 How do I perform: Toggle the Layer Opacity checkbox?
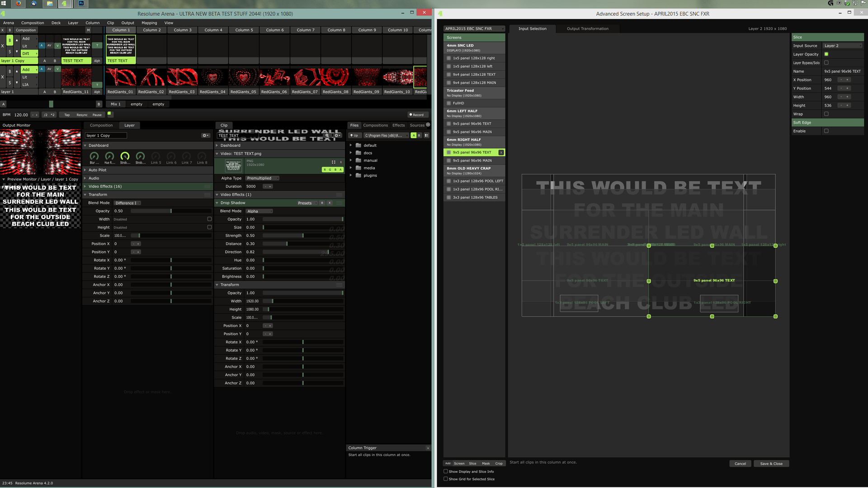click(x=826, y=54)
